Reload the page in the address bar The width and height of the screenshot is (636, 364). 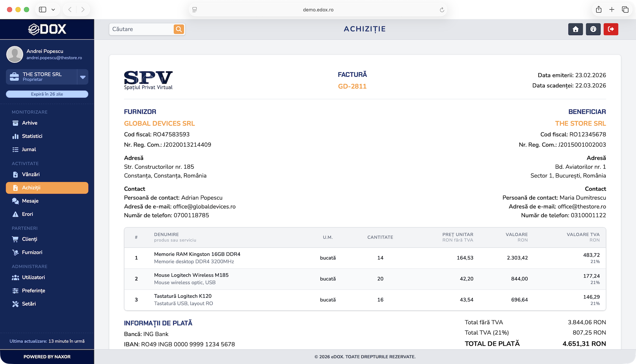[442, 10]
